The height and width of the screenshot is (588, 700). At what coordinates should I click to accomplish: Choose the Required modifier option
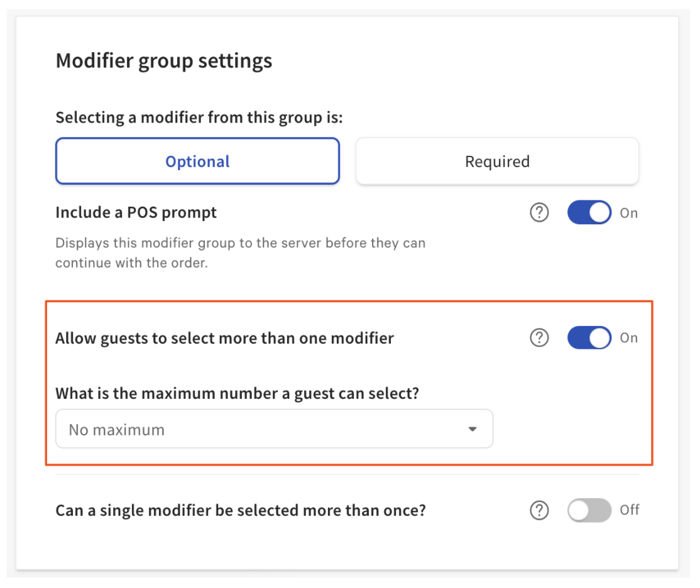click(497, 161)
